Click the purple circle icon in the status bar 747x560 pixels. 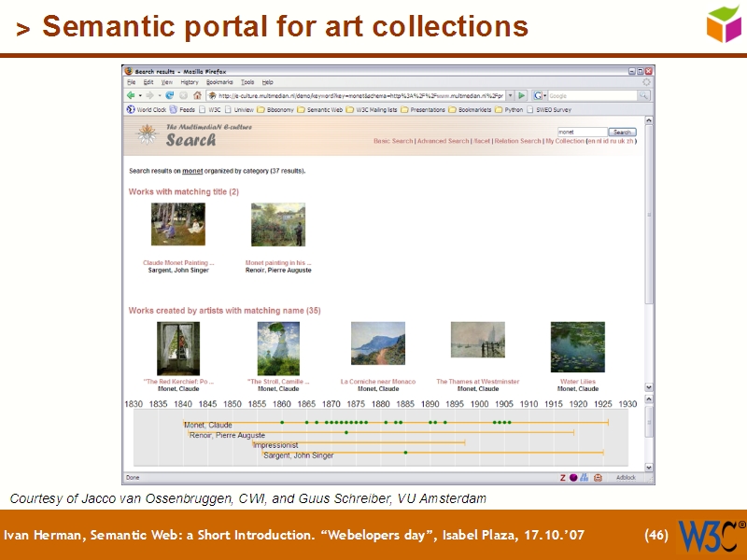pyautogui.click(x=573, y=477)
